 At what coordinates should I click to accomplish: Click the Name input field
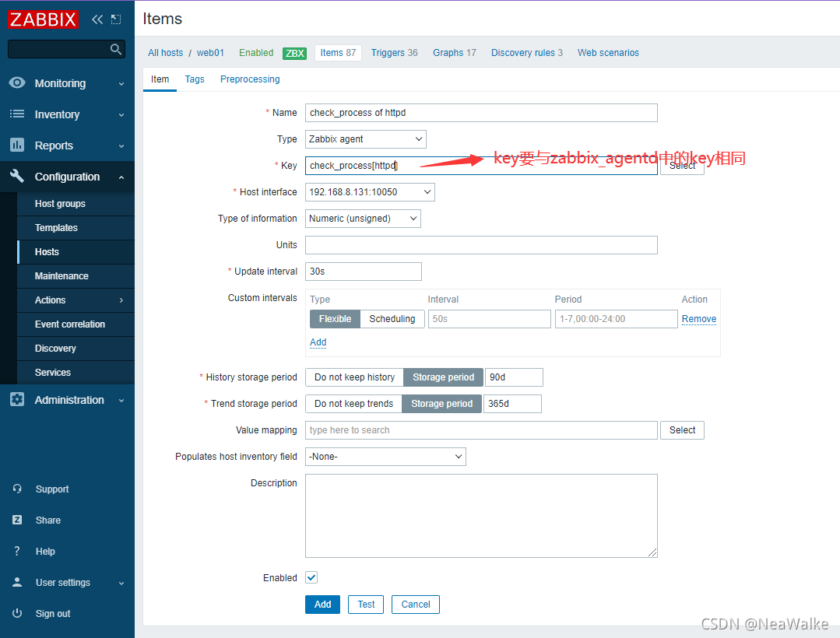481,113
